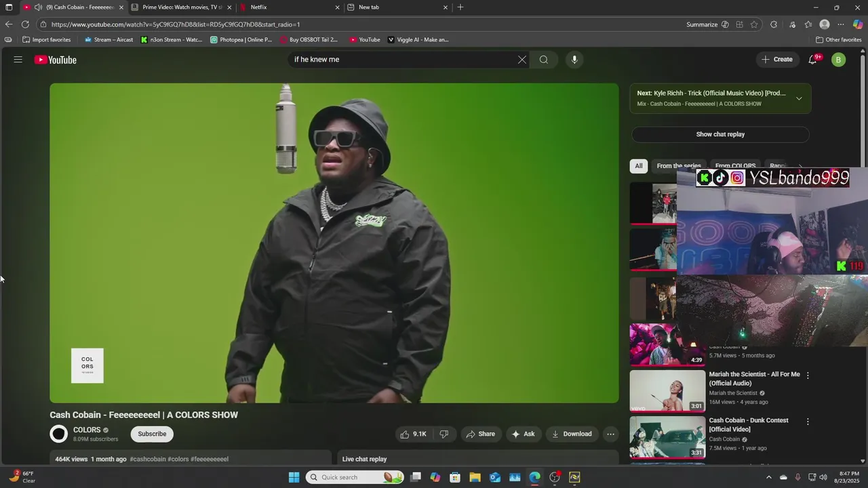Click the browser address bar URL
The height and width of the screenshot is (488, 868).
(x=175, y=24)
